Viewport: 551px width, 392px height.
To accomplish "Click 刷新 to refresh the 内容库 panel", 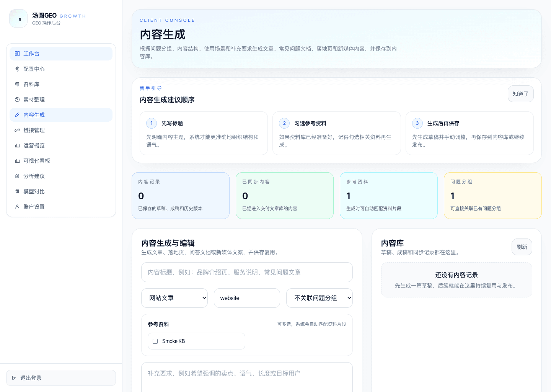I will click(x=522, y=247).
